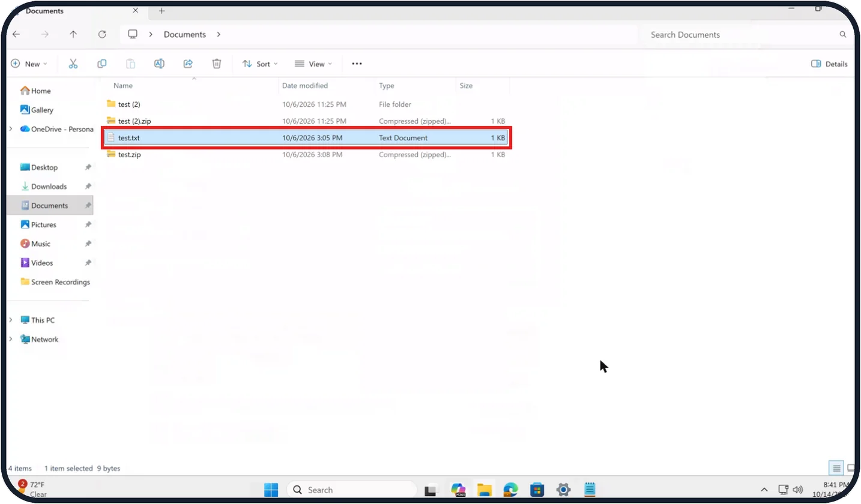Expand the OneDrive - Personal tree node
Viewport: 861px width, 504px height.
11,129
